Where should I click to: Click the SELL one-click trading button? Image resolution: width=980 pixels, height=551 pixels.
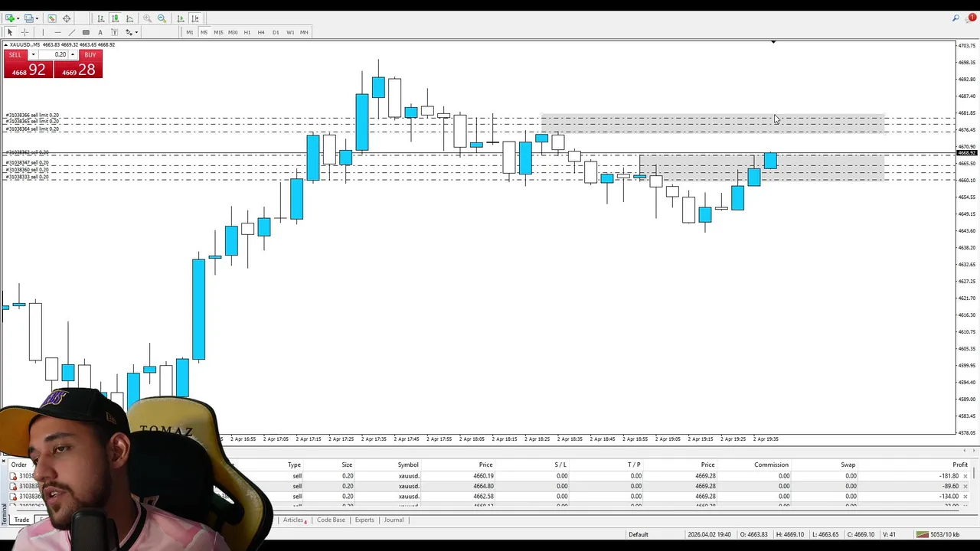point(15,55)
